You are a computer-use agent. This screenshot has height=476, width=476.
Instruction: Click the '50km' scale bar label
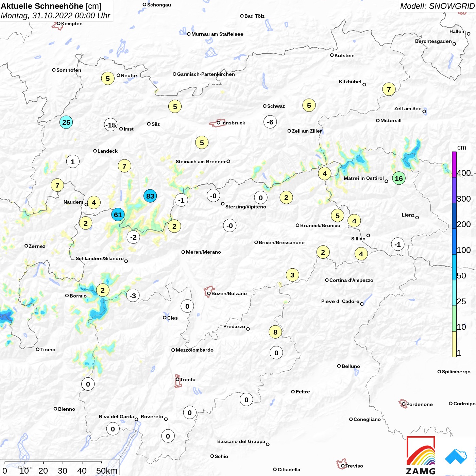pyautogui.click(x=107, y=471)
